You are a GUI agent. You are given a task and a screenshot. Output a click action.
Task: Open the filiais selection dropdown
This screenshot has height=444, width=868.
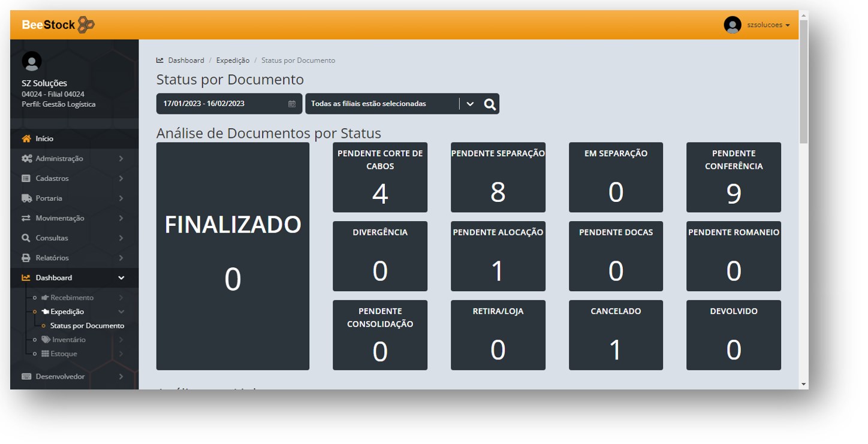469,104
